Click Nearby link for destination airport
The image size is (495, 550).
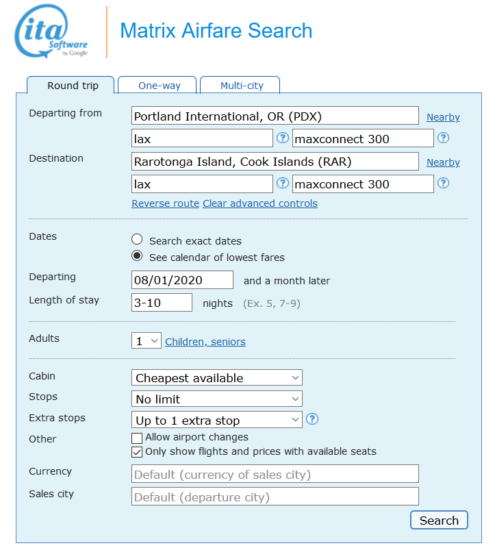443,162
